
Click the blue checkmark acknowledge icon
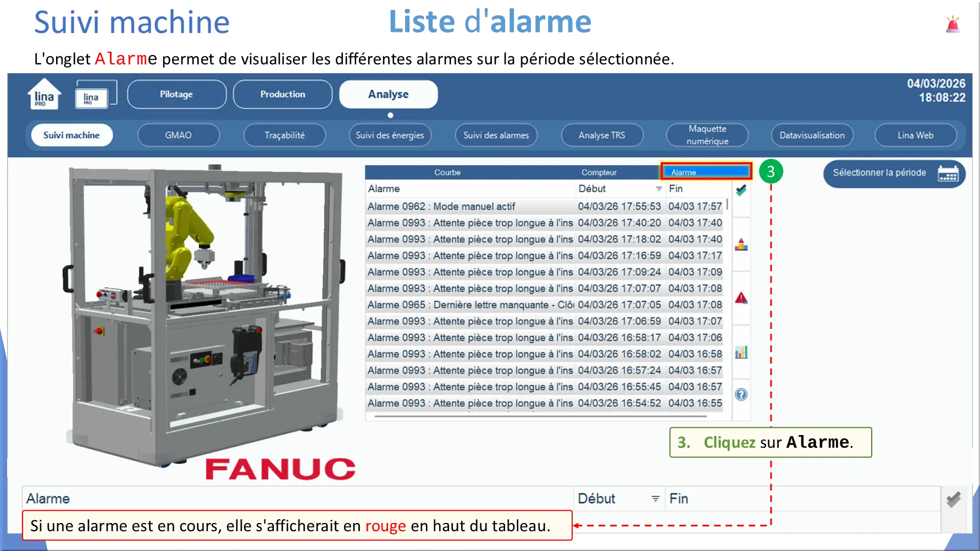(741, 190)
